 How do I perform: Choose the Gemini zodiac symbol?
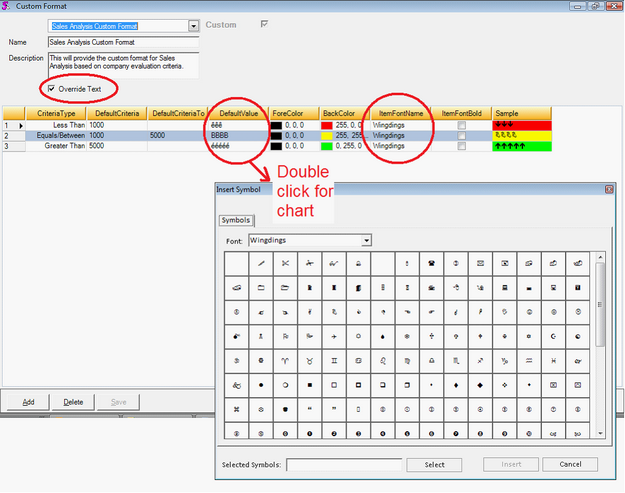[334, 361]
